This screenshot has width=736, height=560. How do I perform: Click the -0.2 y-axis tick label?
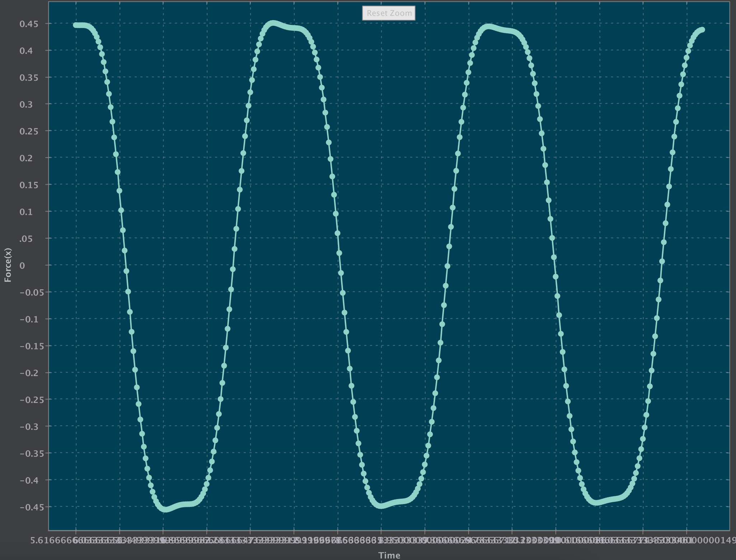[x=29, y=373]
